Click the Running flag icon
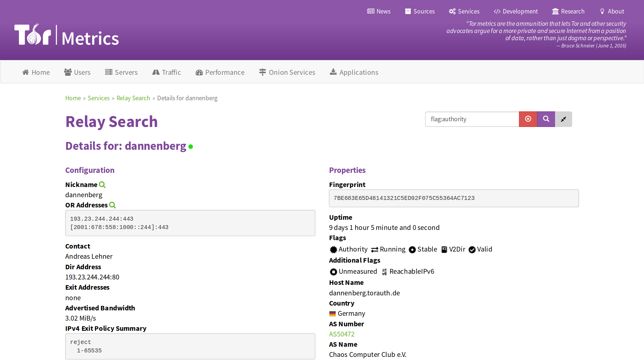This screenshot has width=644, height=362. pos(375,250)
